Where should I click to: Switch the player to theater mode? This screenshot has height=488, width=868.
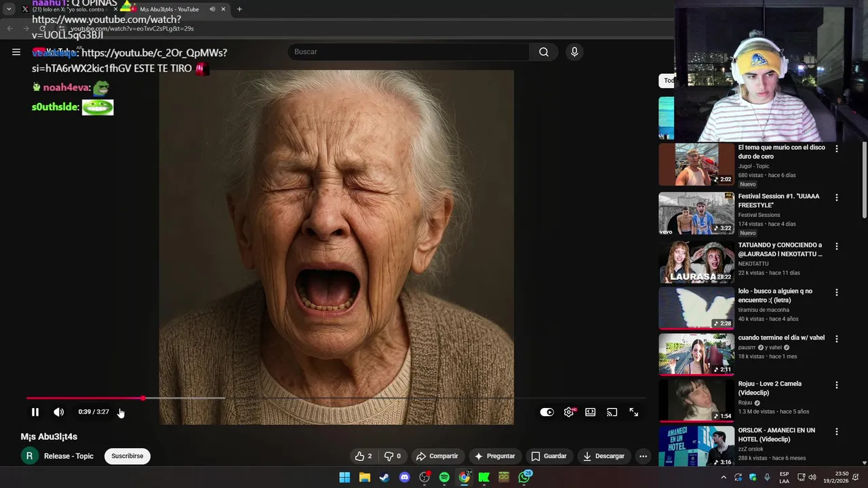pyautogui.click(x=591, y=412)
